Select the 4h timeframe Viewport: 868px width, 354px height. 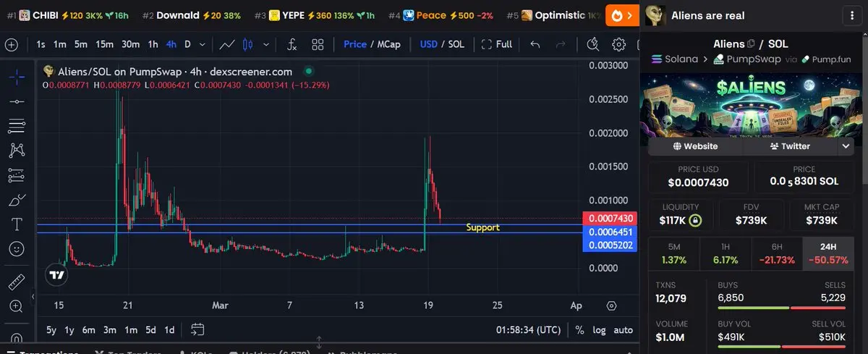pyautogui.click(x=171, y=44)
